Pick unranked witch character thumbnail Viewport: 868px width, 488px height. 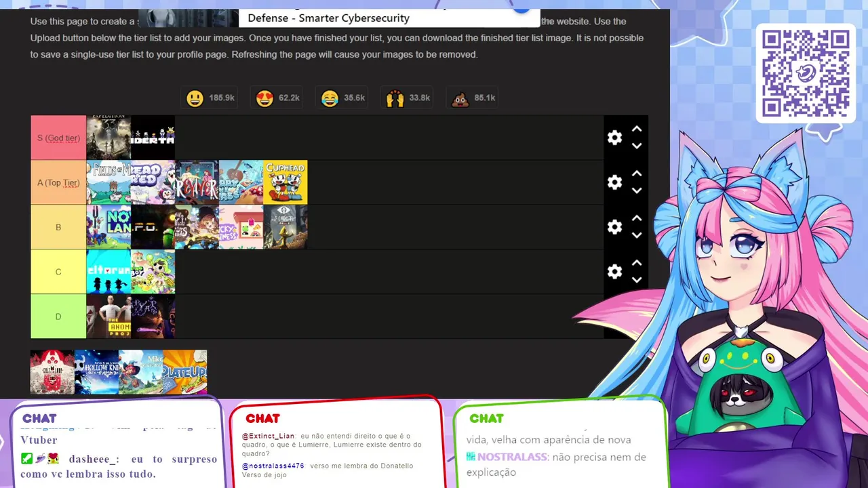141,372
